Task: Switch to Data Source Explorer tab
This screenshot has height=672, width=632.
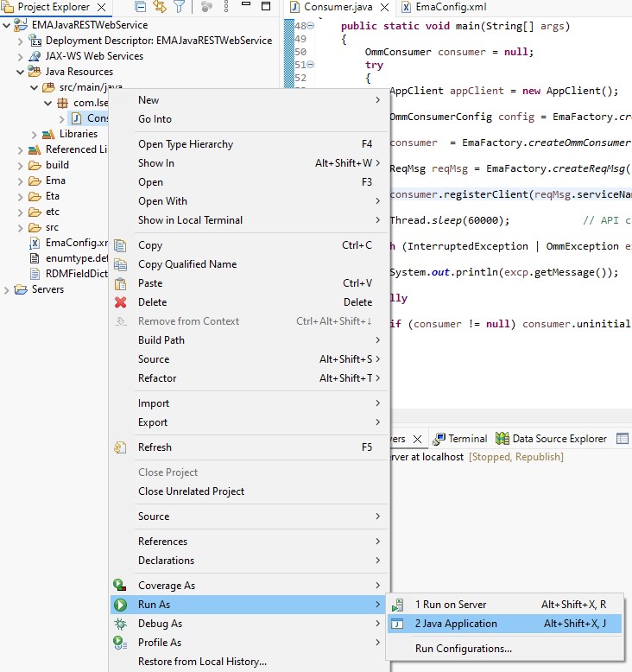Action: click(552, 439)
